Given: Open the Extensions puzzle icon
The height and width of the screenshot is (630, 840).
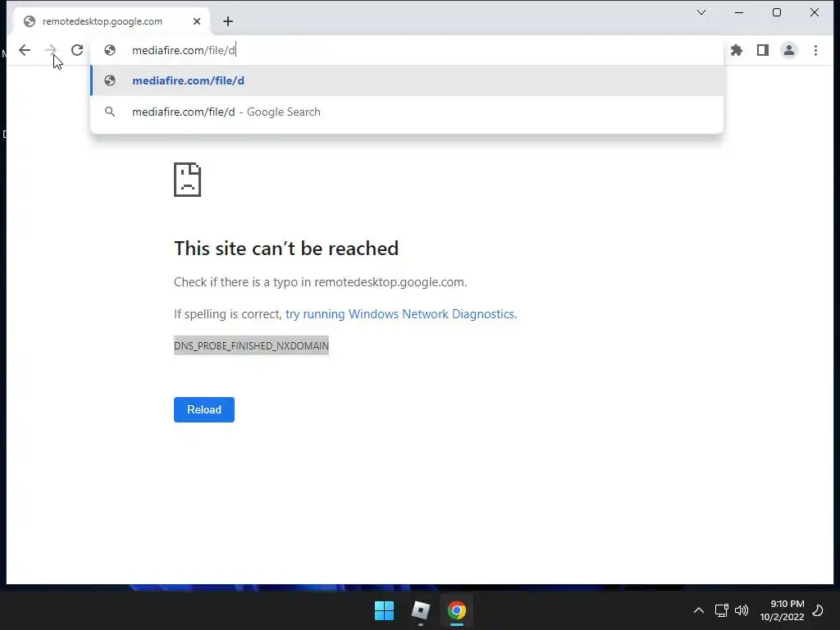Looking at the screenshot, I should [737, 50].
